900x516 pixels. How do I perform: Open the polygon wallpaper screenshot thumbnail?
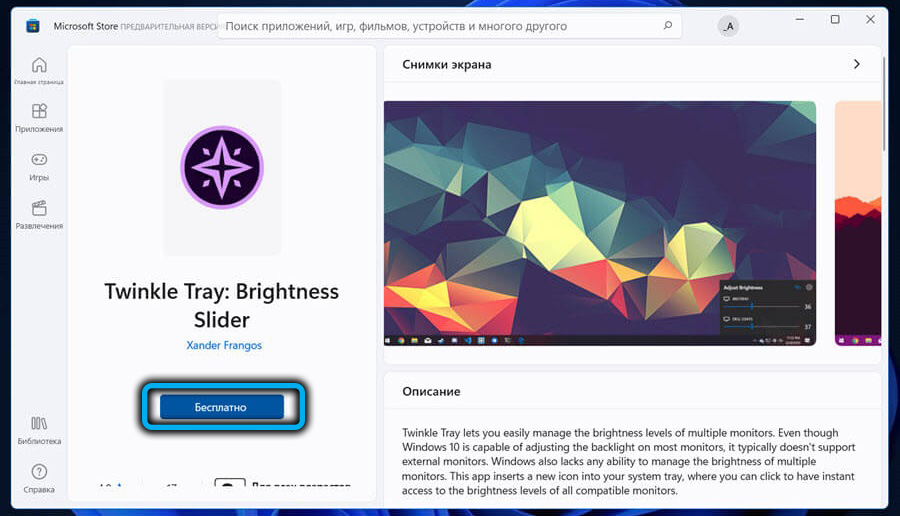[599, 223]
